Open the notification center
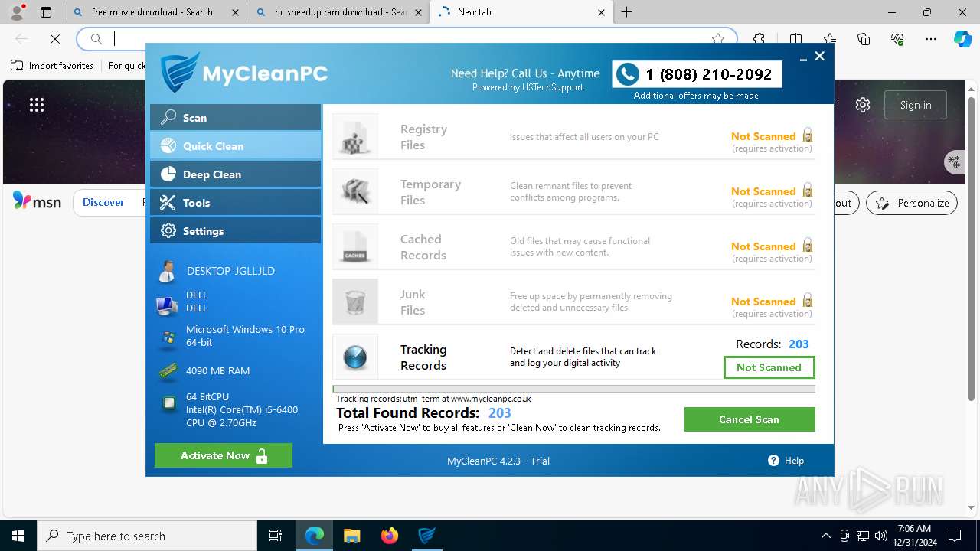Viewport: 980px width, 551px height. (955, 536)
